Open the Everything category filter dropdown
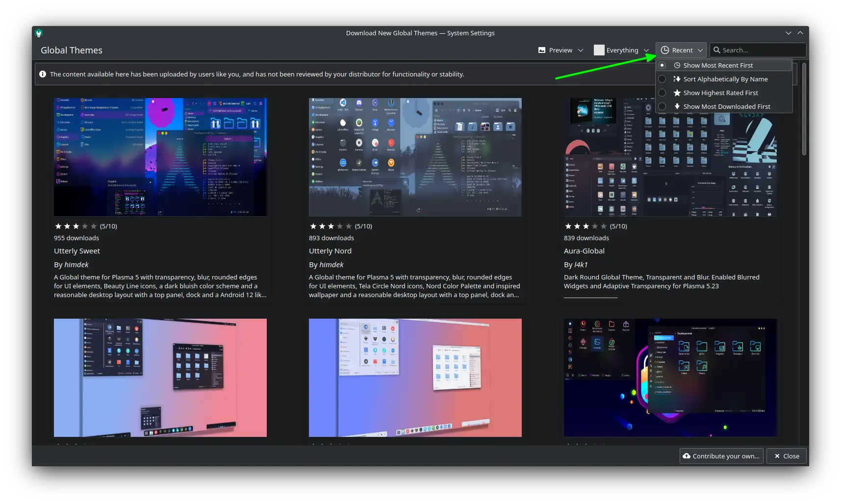 [622, 50]
